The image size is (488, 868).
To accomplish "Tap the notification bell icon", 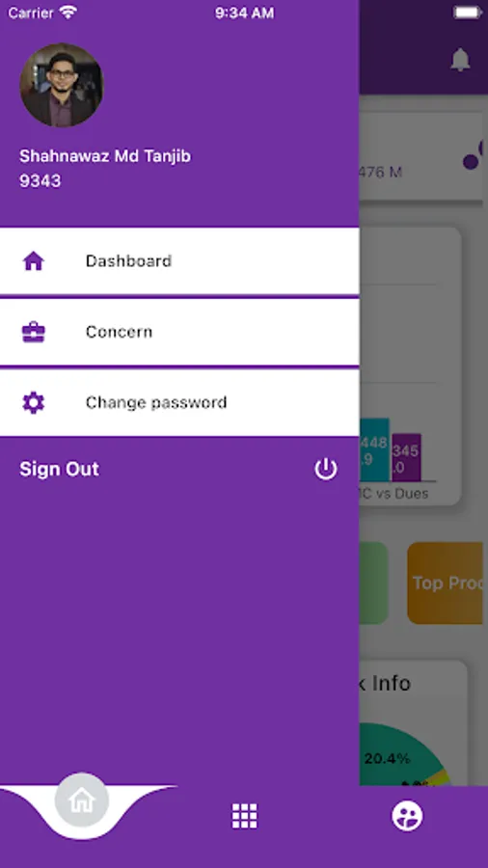I will tap(460, 59).
